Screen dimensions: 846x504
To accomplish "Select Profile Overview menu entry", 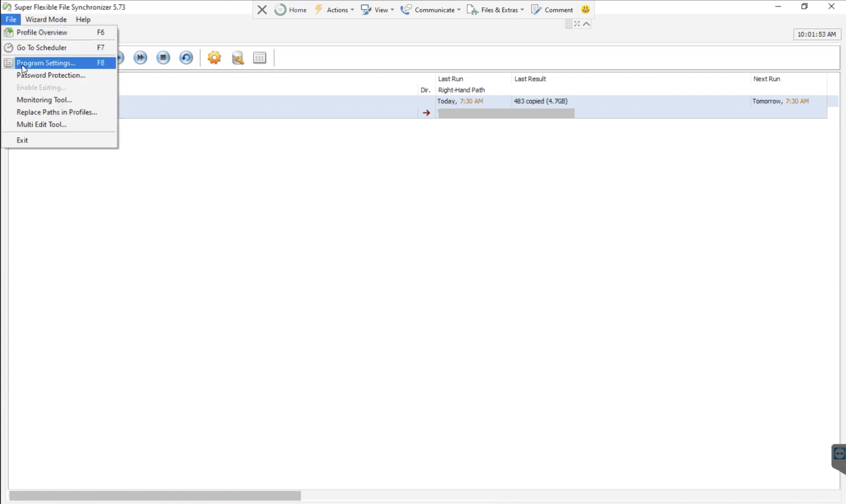I will 60,32.
